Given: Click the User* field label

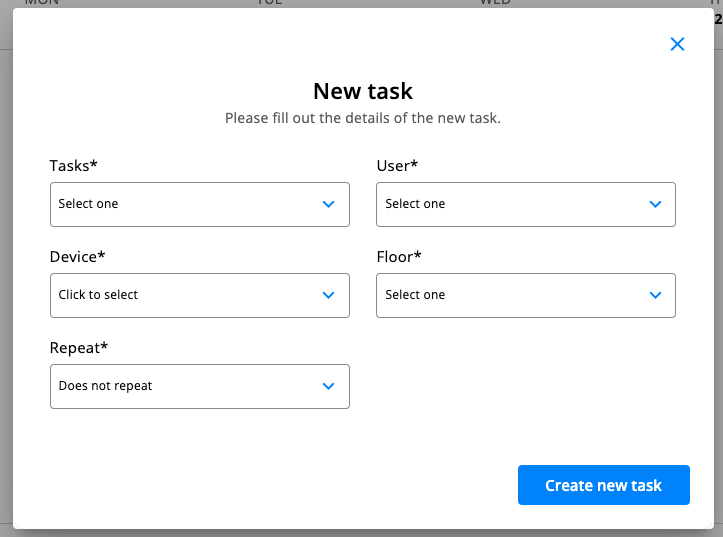Looking at the screenshot, I should [x=397, y=166].
